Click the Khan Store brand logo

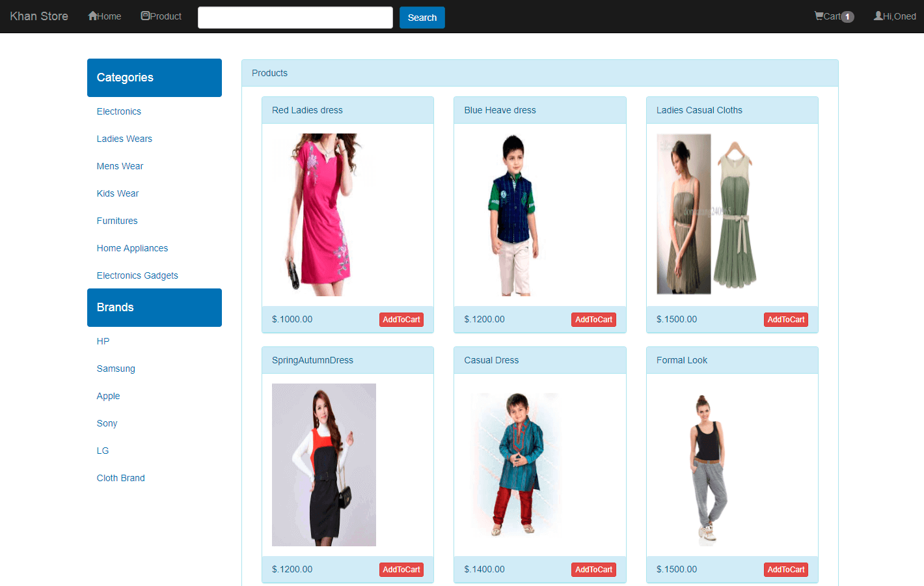39,16
